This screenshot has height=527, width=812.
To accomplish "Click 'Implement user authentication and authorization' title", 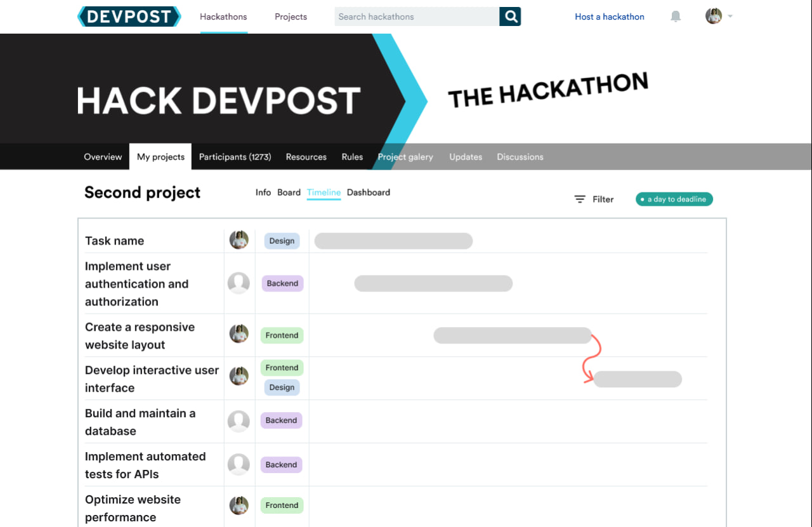I will pos(137,284).
